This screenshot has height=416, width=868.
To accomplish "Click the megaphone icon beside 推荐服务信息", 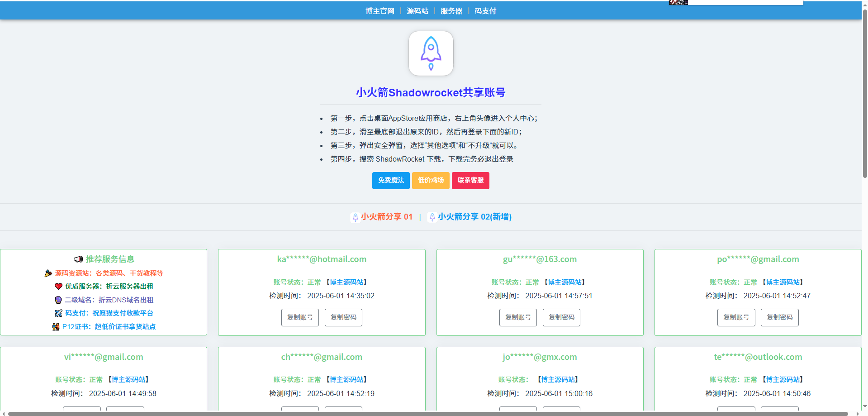I will tap(78, 259).
